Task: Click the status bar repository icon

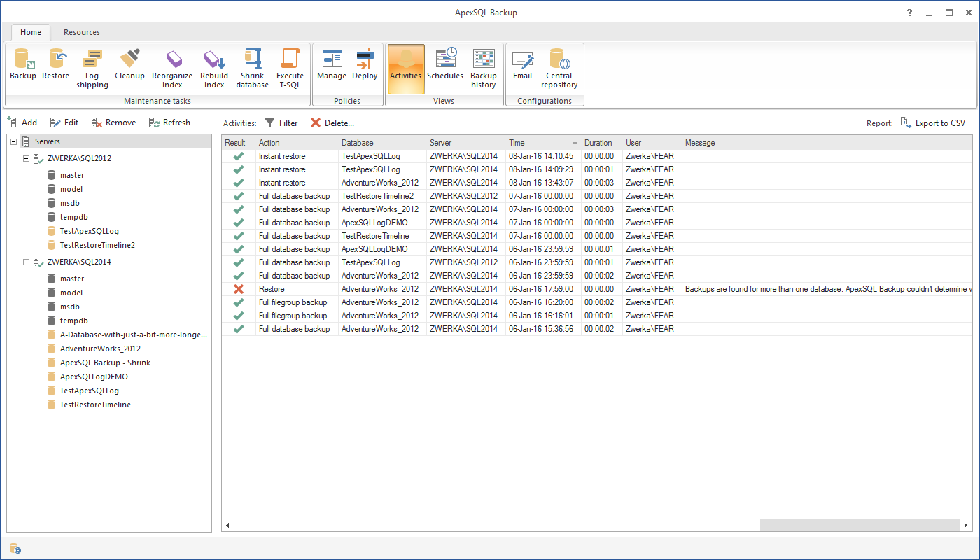Action: tap(15, 549)
